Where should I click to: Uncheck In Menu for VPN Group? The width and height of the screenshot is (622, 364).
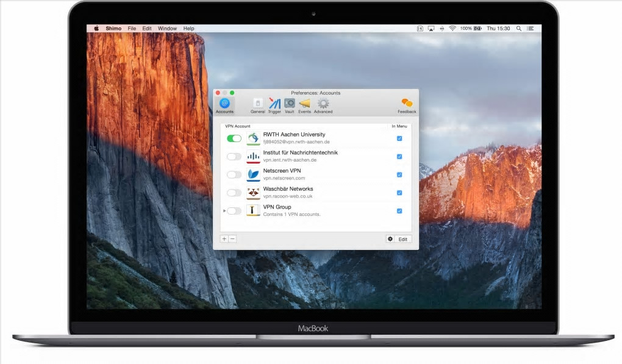coord(399,211)
